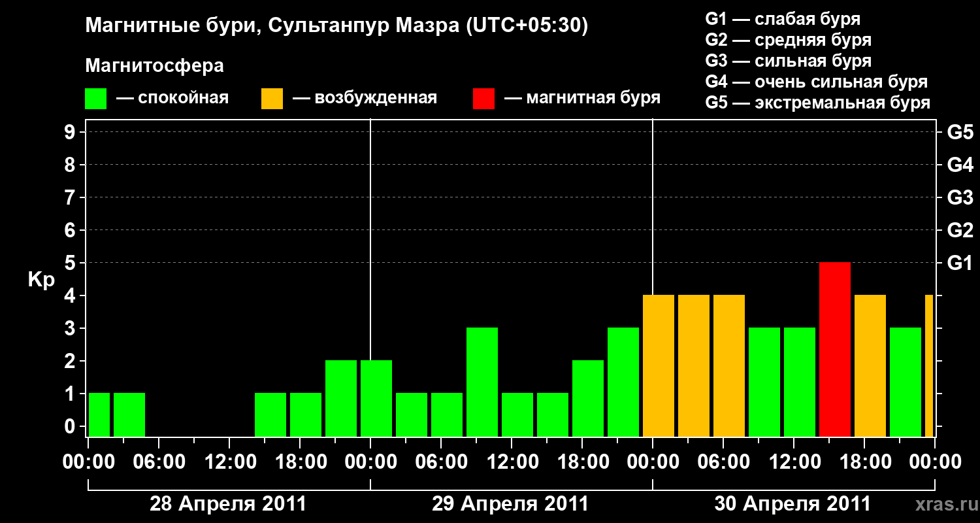Select the red Kp 5 storm bar
This screenshot has height=523, width=980.
tap(835, 349)
